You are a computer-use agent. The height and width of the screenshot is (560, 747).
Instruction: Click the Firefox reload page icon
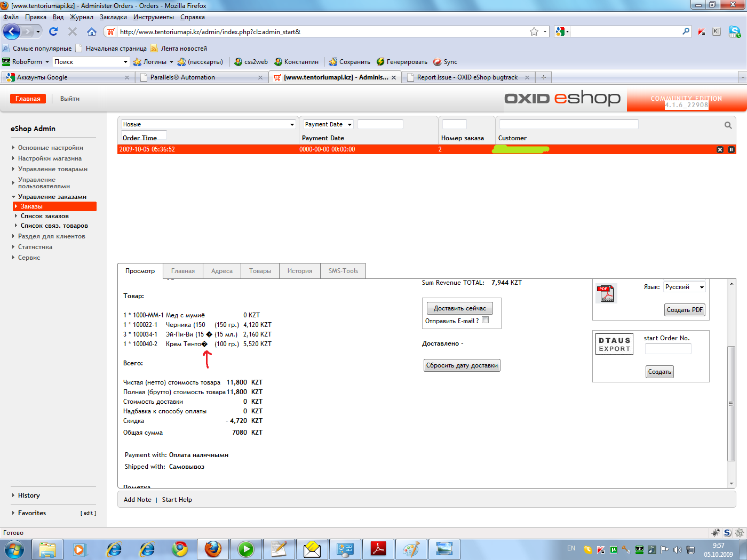point(53,31)
